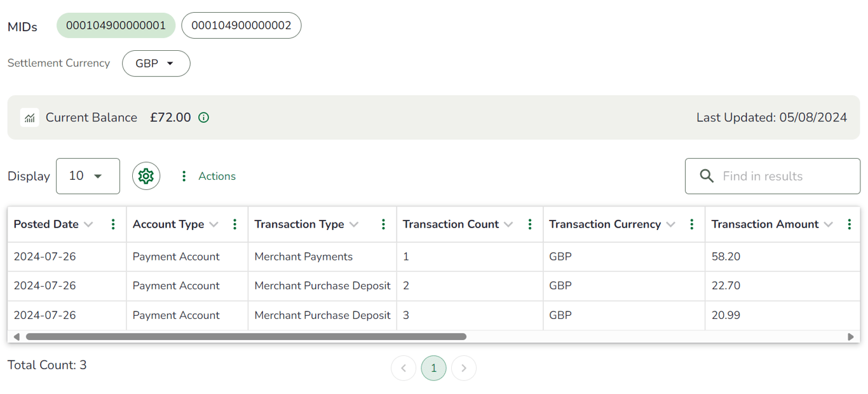The width and height of the screenshot is (868, 394).
Task: Click the table settings gear icon
Action: [146, 176]
